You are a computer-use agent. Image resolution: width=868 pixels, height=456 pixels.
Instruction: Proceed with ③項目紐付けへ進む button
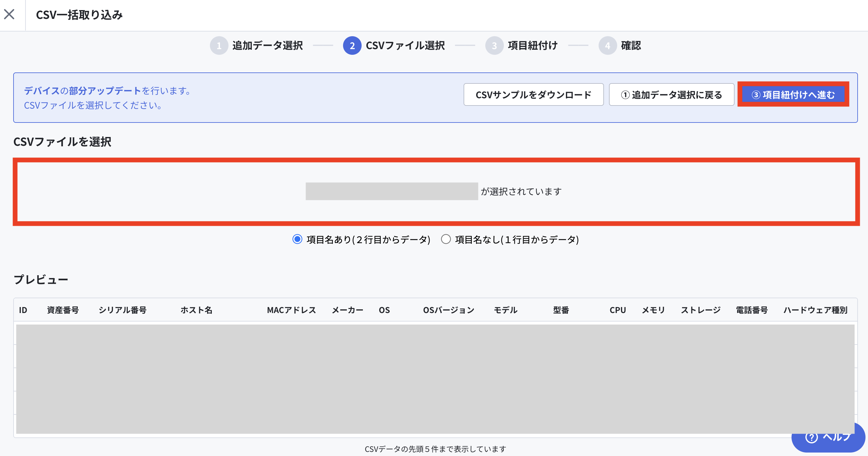point(793,94)
